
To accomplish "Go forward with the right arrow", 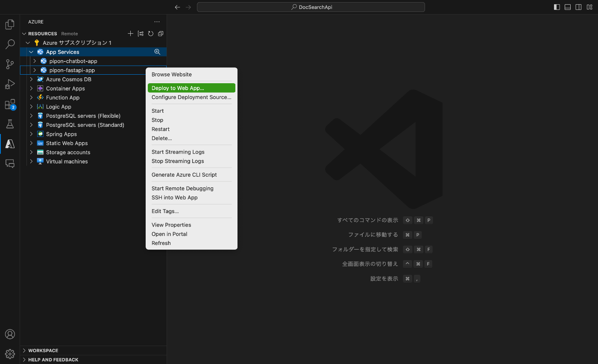I will 188,7.
